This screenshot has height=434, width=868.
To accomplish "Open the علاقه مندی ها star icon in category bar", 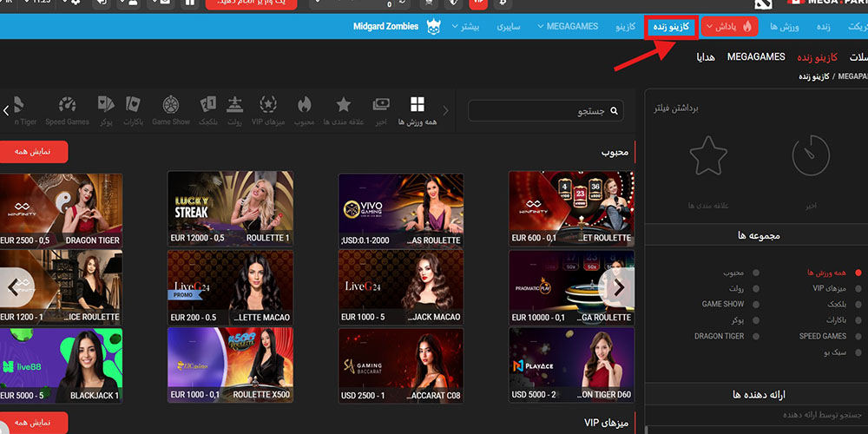I will point(344,104).
